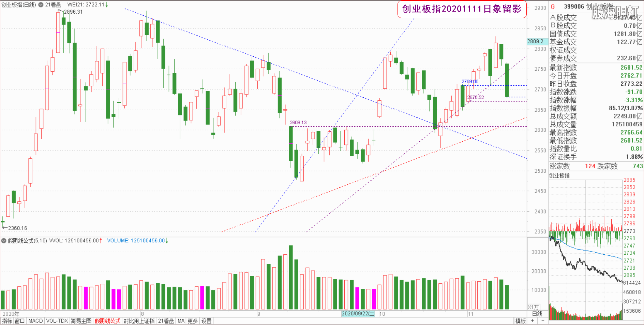Click the X1万 volume unit box
The width and height of the screenshot is (644, 325).
pyautogui.click(x=534, y=307)
